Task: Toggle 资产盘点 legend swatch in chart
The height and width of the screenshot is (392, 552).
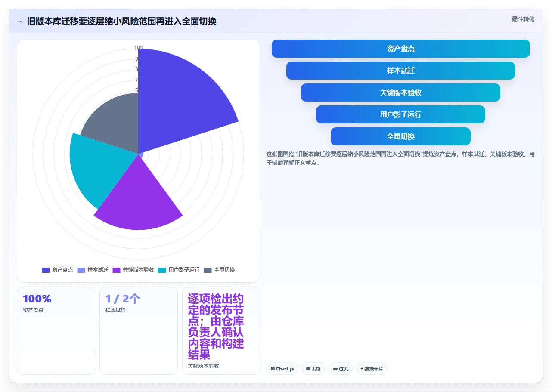Action: tap(46, 270)
